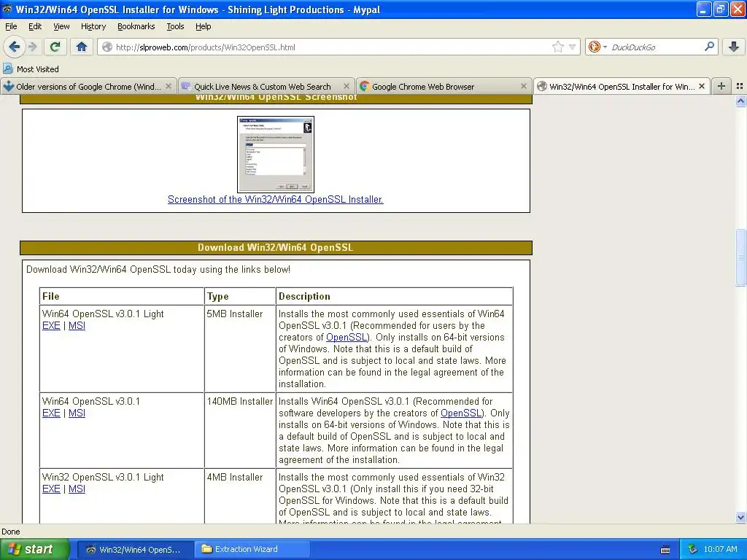
Task: Reload the page with the refresh icon
Action: click(x=55, y=47)
